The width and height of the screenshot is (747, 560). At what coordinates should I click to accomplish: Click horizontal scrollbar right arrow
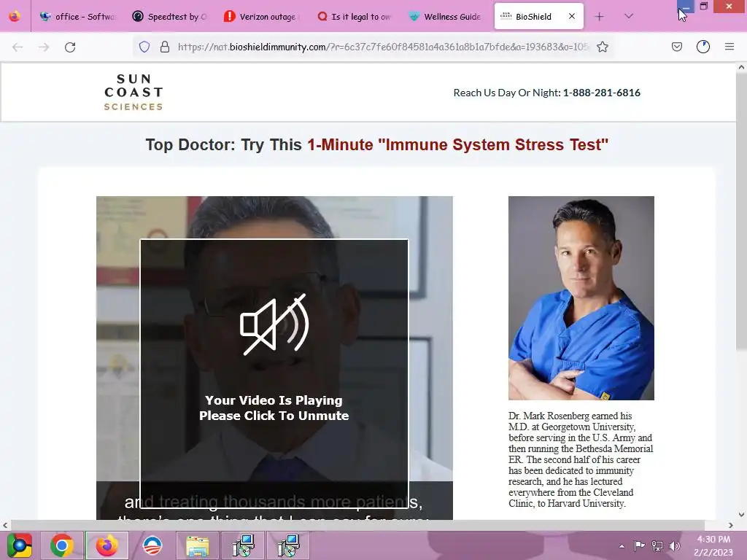pyautogui.click(x=731, y=525)
